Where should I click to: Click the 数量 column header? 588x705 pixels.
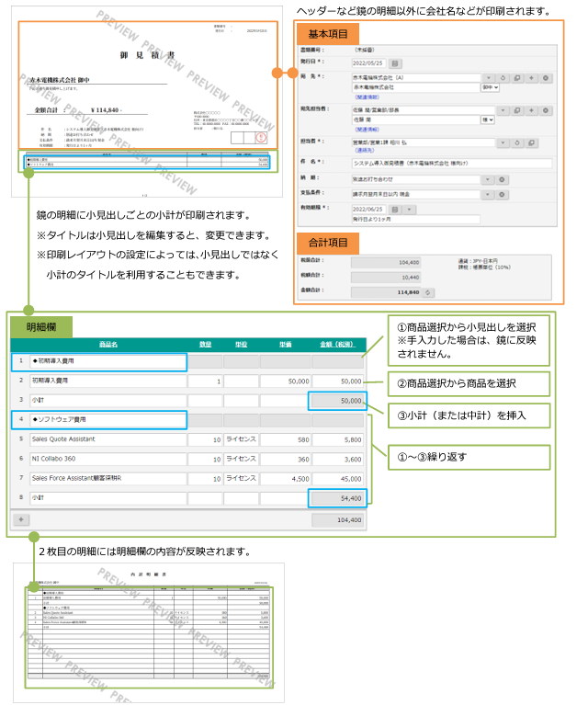(206, 345)
